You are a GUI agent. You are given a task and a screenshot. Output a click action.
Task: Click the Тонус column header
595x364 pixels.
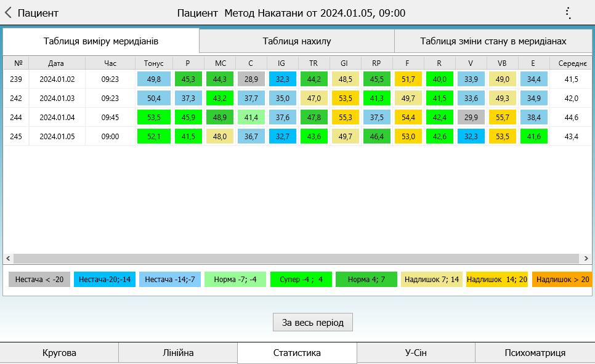[x=153, y=63]
